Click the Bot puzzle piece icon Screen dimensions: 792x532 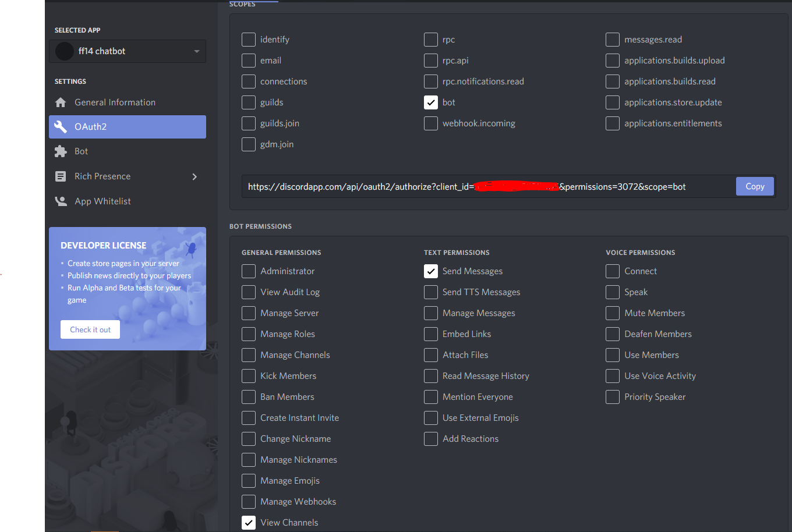(x=61, y=151)
